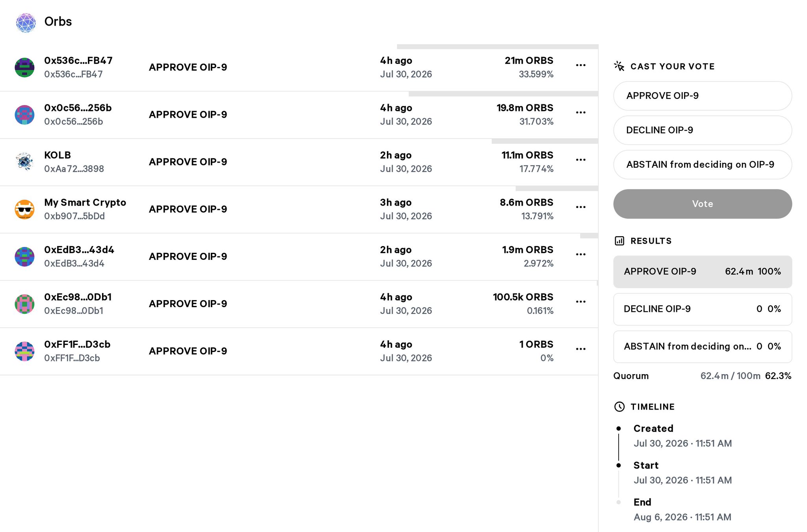The image size is (807, 532).
Task: Click the gray Vote button
Action: (703, 204)
